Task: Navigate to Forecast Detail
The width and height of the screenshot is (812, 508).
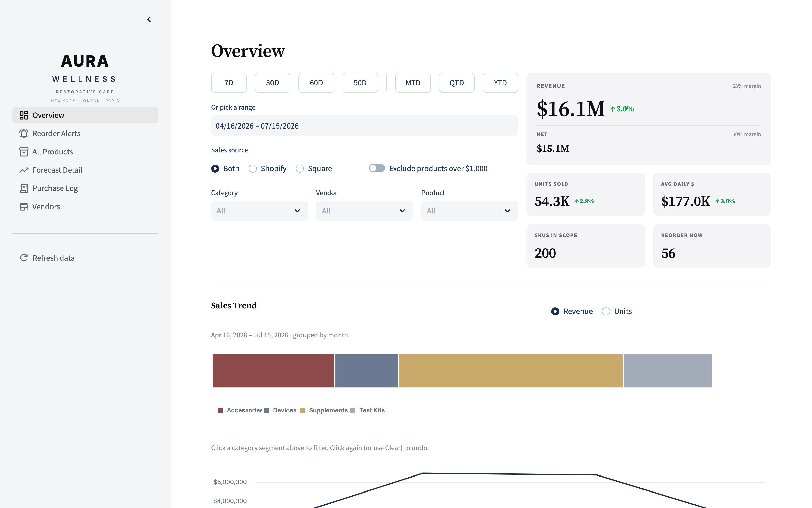Action: pyautogui.click(x=85, y=170)
